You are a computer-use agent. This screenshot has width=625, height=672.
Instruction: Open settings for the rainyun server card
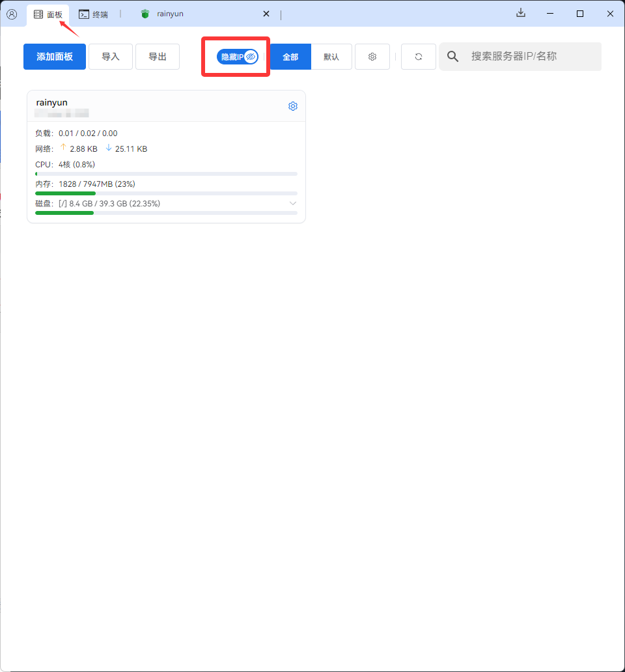pos(292,105)
